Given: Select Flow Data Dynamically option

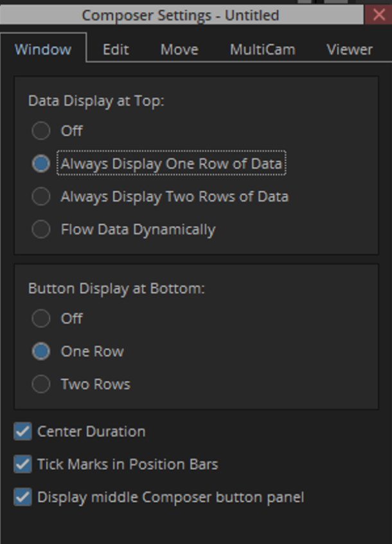Looking at the screenshot, I should click(x=41, y=229).
